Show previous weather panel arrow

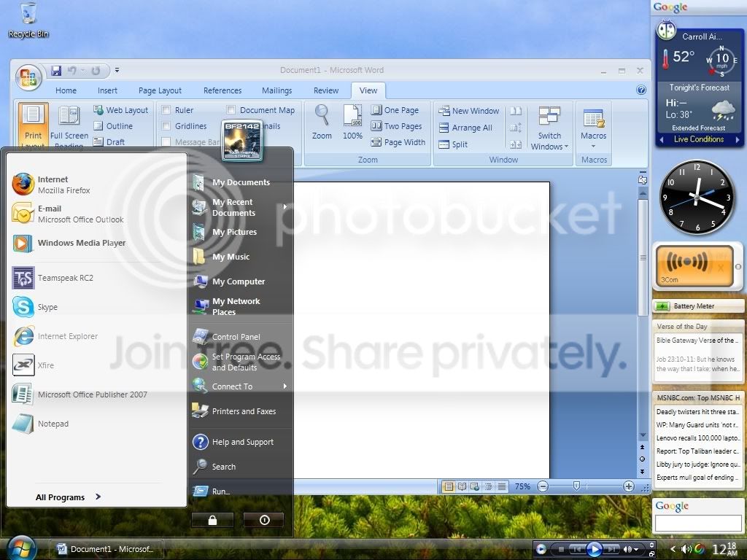click(661, 139)
